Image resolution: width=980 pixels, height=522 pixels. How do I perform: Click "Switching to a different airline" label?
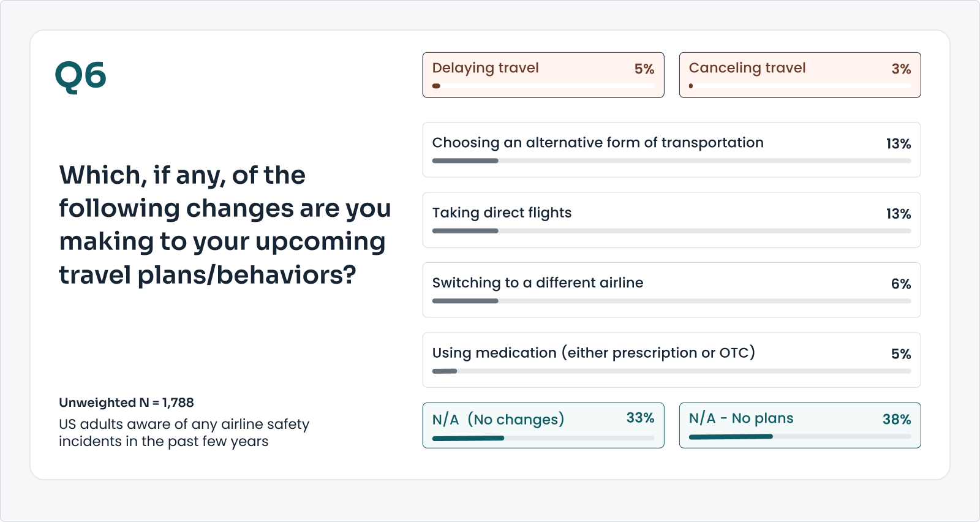537,283
